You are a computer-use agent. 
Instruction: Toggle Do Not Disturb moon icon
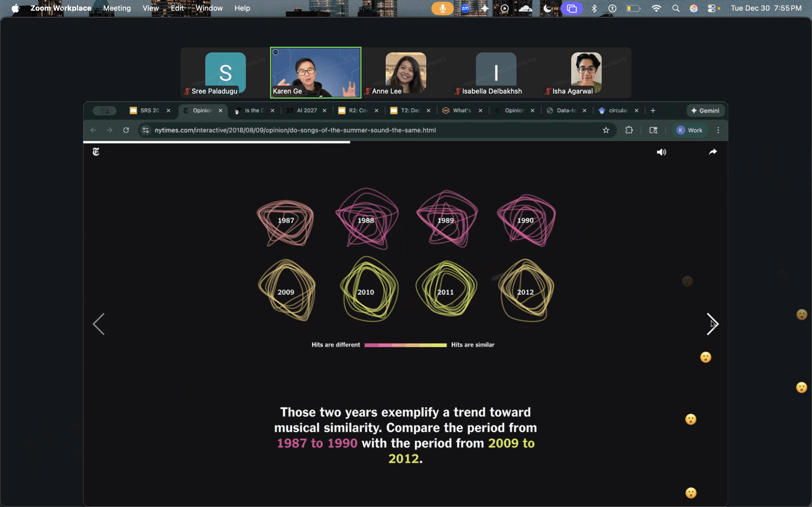(x=547, y=8)
